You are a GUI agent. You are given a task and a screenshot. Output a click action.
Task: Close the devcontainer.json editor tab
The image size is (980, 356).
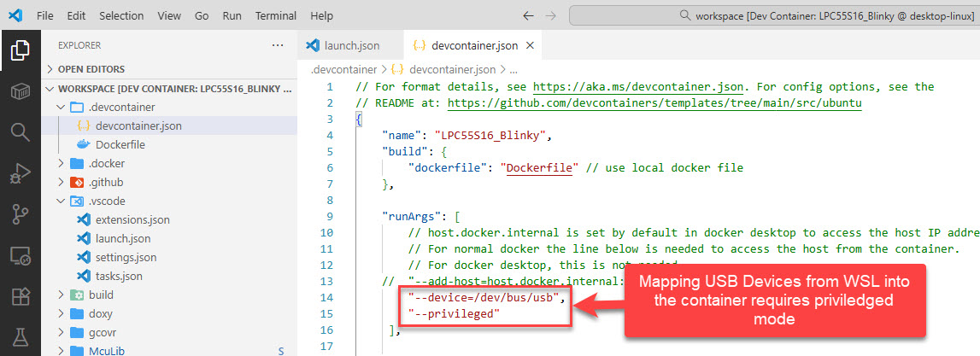point(531,45)
